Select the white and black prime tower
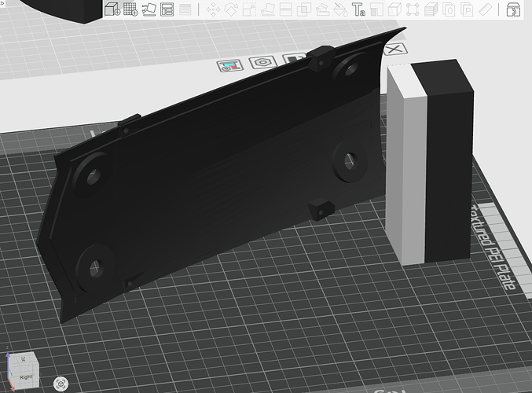Viewport: 532px width, 393px height. point(430,161)
